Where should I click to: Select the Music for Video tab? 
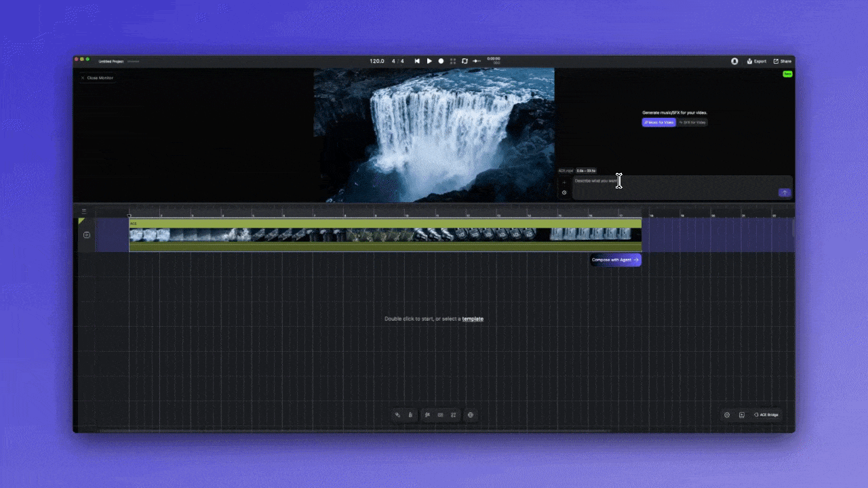(x=658, y=123)
